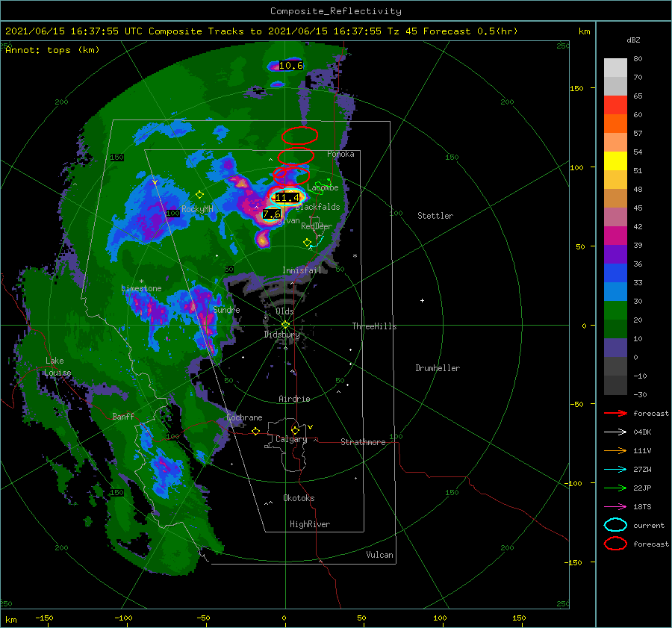Click the storm cell labeled 11.4
This screenshot has height=628, width=672.
(288, 197)
